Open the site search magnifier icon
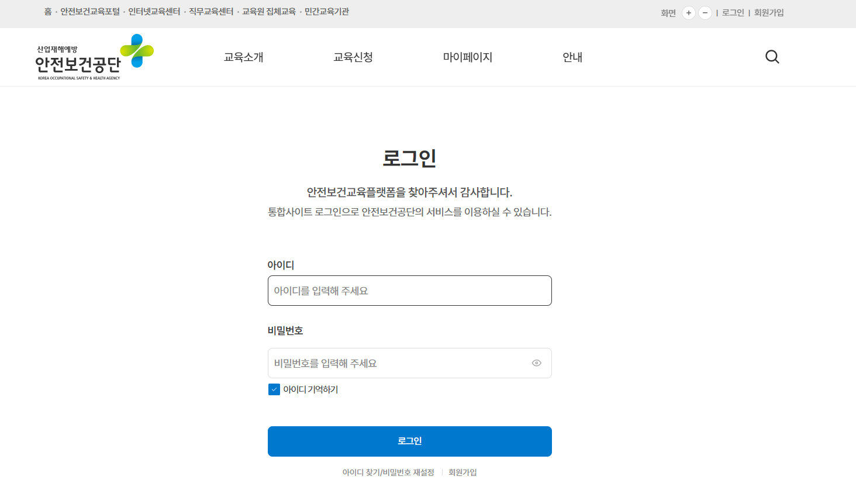 (x=772, y=57)
